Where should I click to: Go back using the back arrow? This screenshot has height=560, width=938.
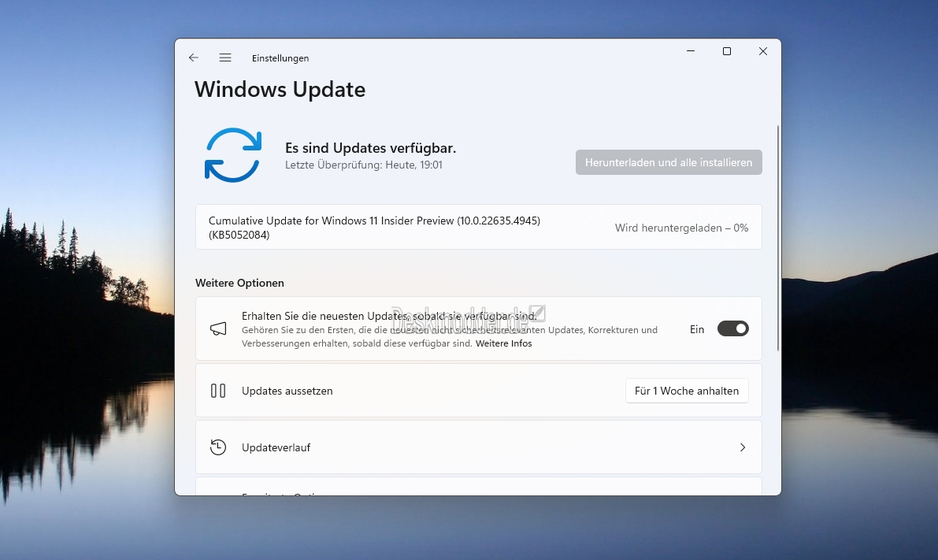193,57
